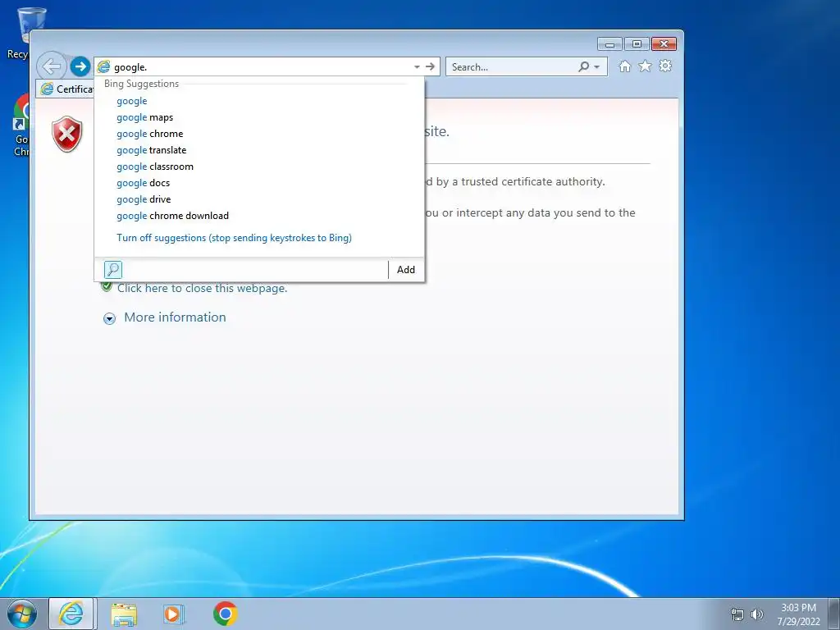Choose the 'google chrome download' suggestion
840x630 pixels.
tap(172, 216)
